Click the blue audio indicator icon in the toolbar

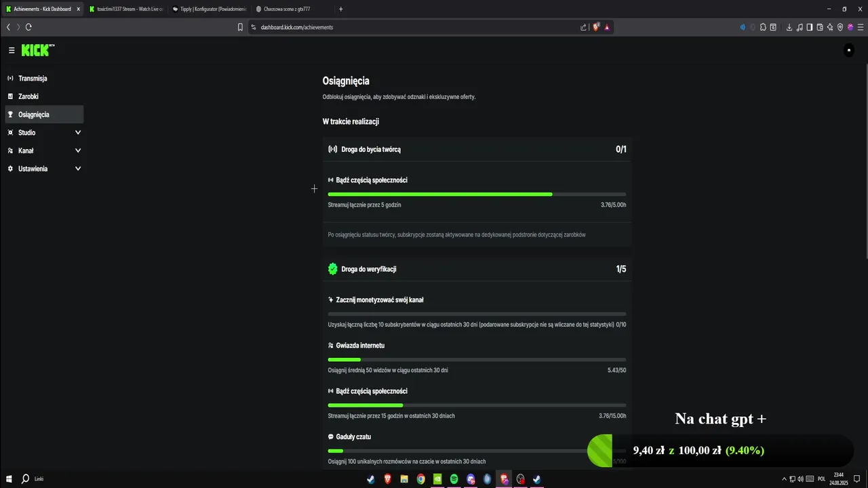[743, 27]
